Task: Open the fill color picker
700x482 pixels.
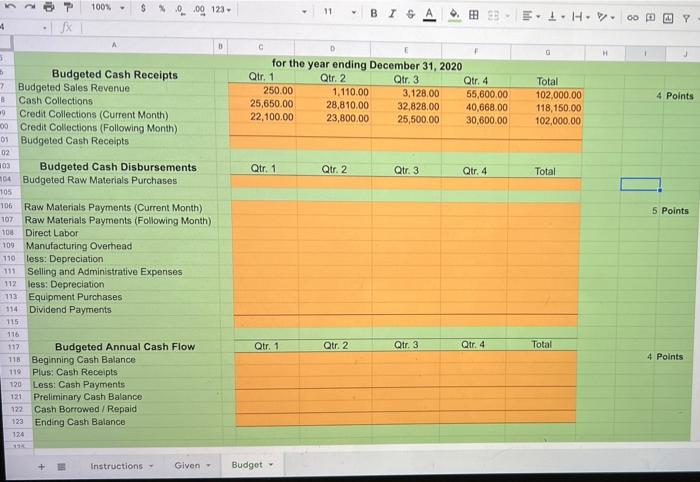Action: point(454,15)
